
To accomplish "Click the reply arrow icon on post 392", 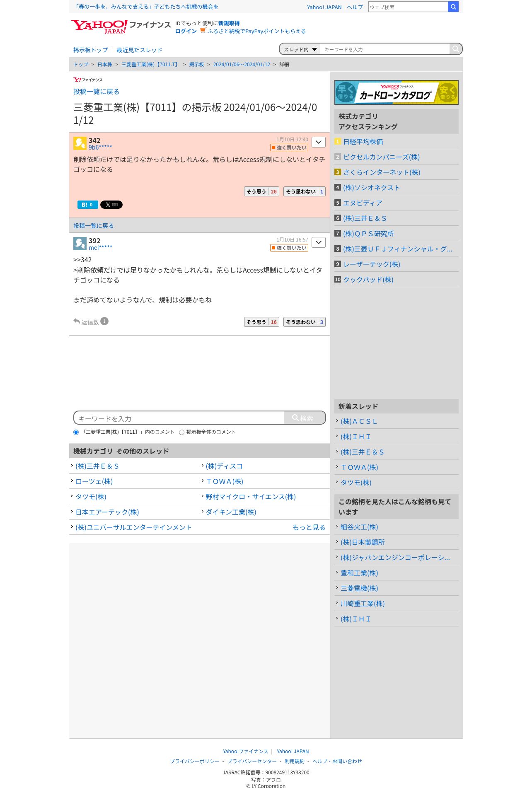I will point(77,321).
